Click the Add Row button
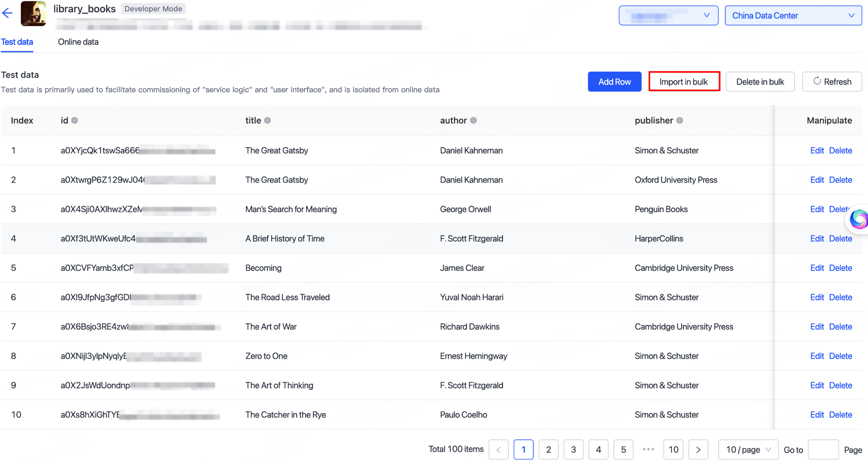868x464 pixels. [614, 82]
